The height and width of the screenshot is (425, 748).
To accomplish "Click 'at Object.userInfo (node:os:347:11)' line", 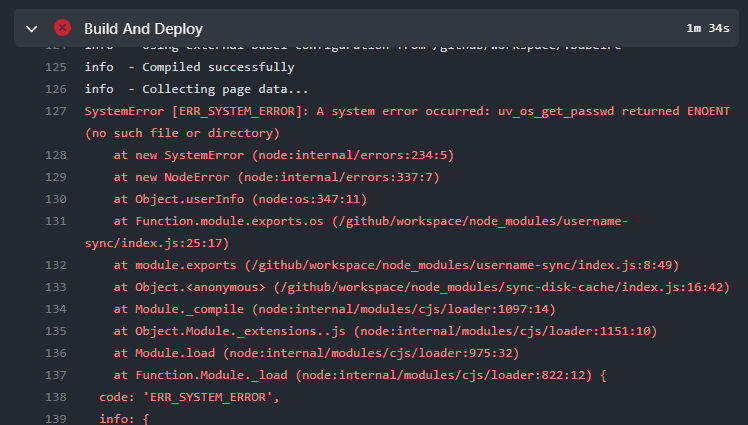I will pos(240,199).
